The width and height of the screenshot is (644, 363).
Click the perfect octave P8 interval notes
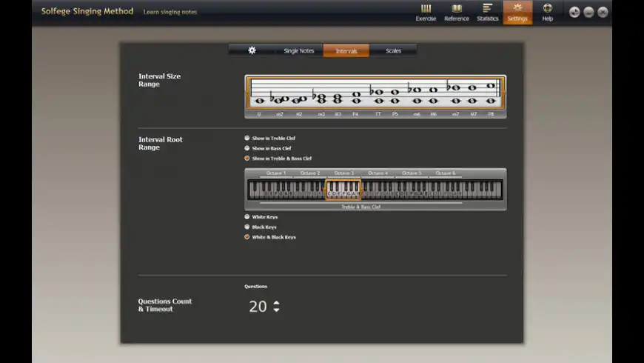pyautogui.click(x=490, y=93)
